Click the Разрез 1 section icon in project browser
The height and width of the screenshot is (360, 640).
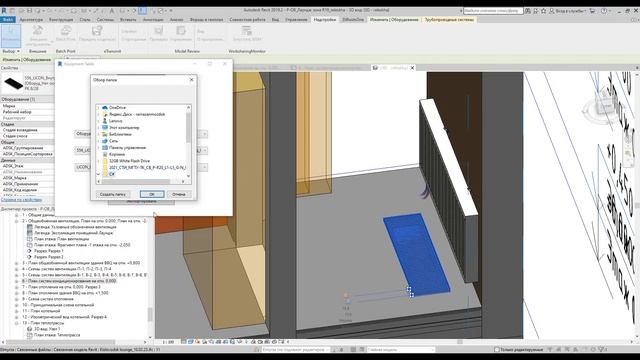coord(29,251)
